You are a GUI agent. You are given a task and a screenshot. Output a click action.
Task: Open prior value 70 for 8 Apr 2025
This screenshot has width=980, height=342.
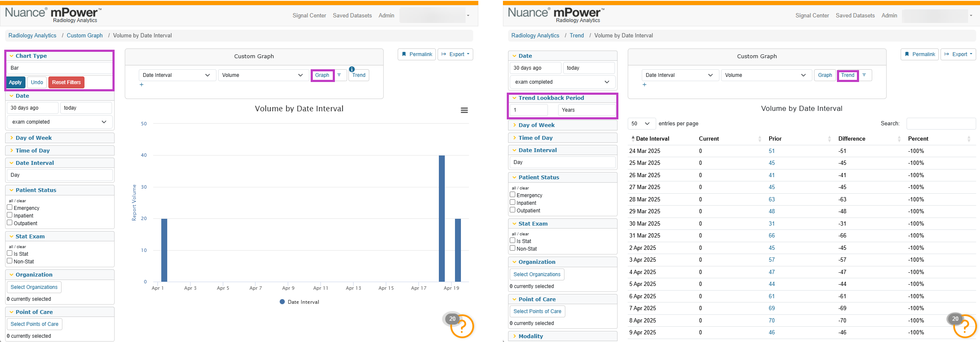click(772, 320)
